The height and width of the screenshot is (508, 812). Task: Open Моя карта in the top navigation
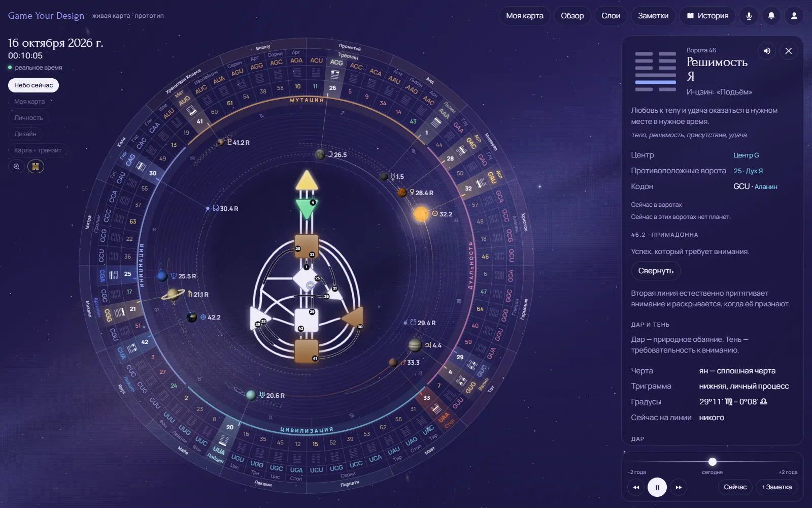(525, 16)
